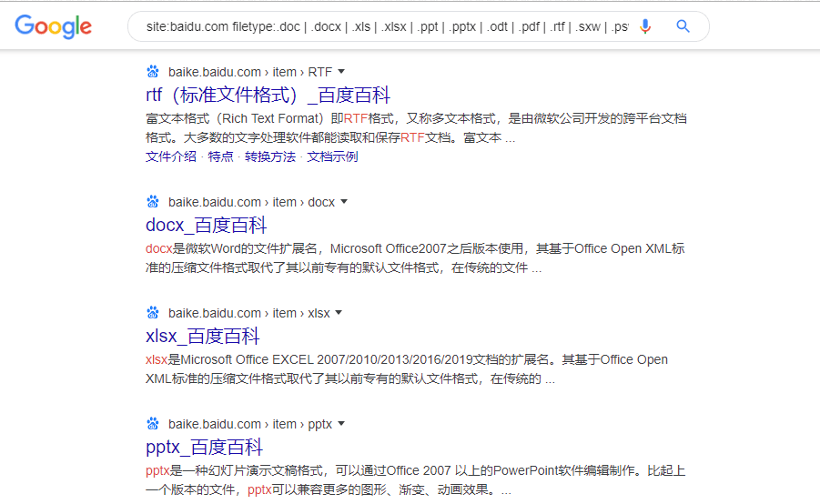Click Baidu favicon beside docx result
Screen dimensions: 820x504
click(153, 202)
